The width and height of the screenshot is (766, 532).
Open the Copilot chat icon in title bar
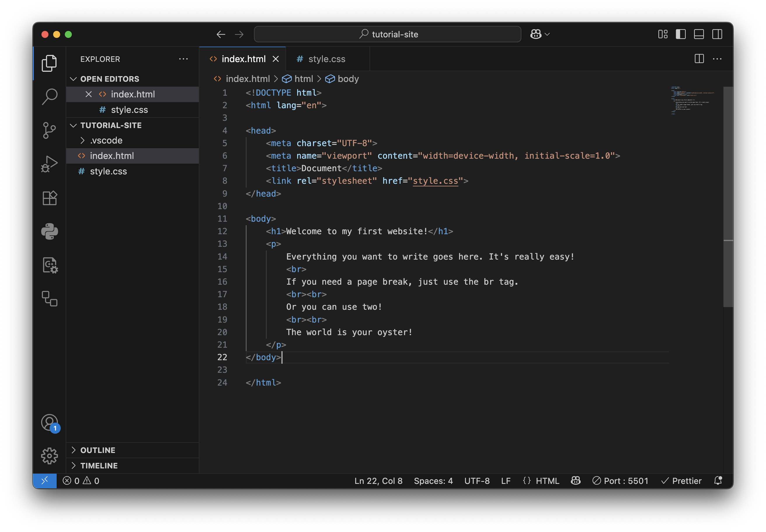click(x=535, y=34)
